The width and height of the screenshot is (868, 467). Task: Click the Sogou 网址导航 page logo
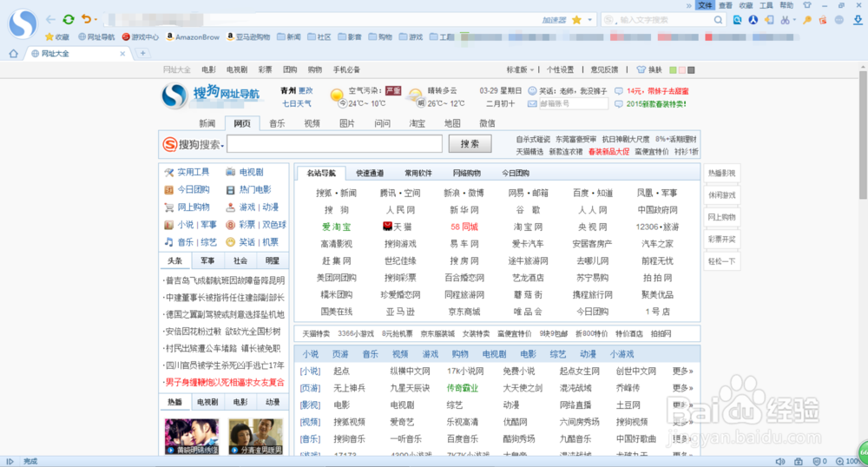(x=210, y=95)
